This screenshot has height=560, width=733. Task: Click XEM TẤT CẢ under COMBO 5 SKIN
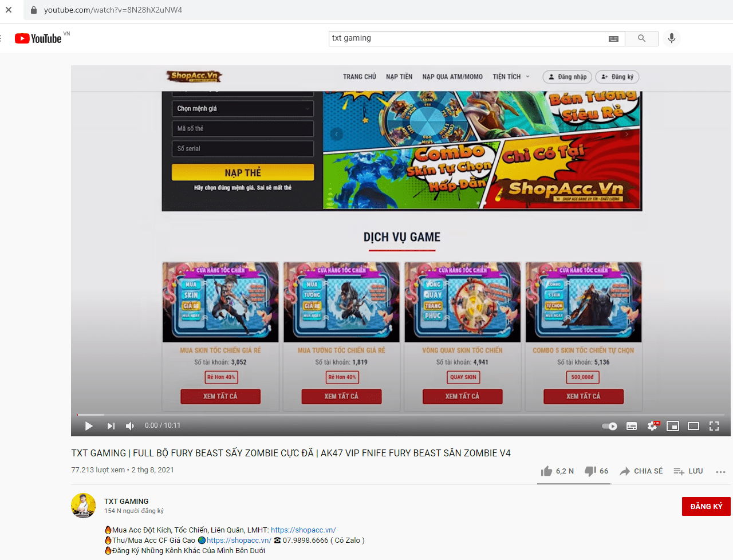[x=584, y=396]
